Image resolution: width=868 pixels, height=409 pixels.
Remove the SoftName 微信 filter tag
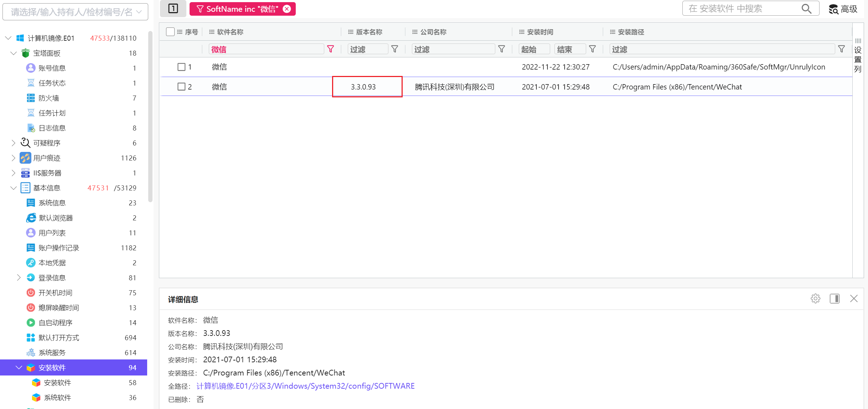point(287,9)
